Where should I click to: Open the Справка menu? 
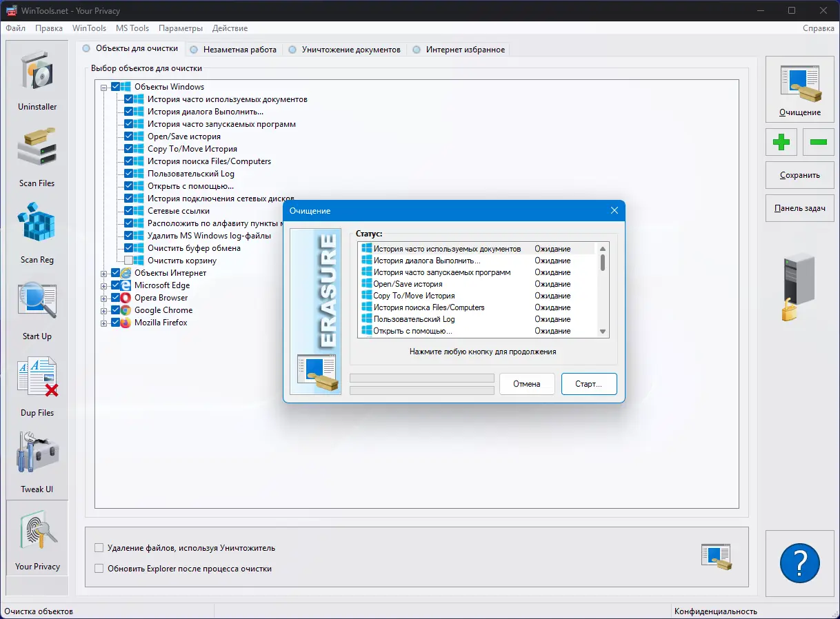click(x=819, y=28)
